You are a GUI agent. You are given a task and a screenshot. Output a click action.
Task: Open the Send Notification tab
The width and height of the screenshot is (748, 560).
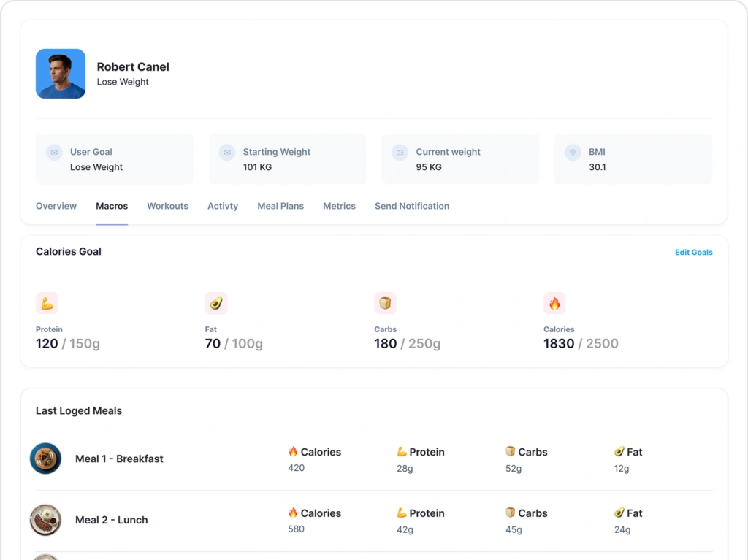(x=412, y=206)
